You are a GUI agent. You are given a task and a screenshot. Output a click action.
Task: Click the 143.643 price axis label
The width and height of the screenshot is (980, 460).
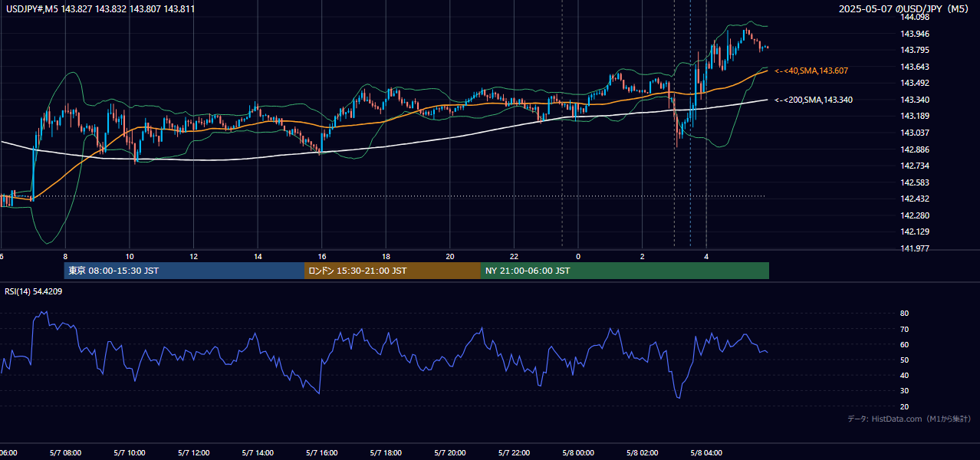coord(915,67)
